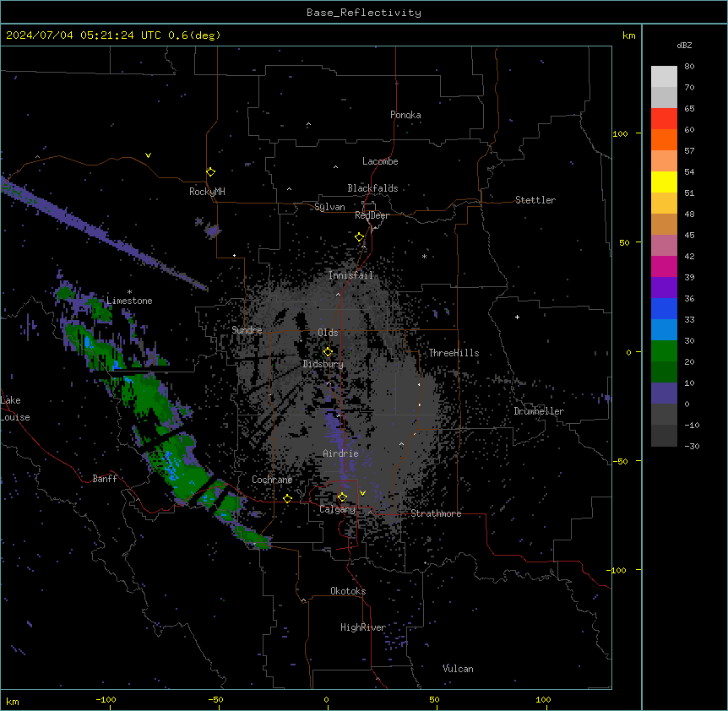The width and height of the screenshot is (728, 711).
Task: Select the -100 tick on the bottom axis
Action: [x=106, y=699]
